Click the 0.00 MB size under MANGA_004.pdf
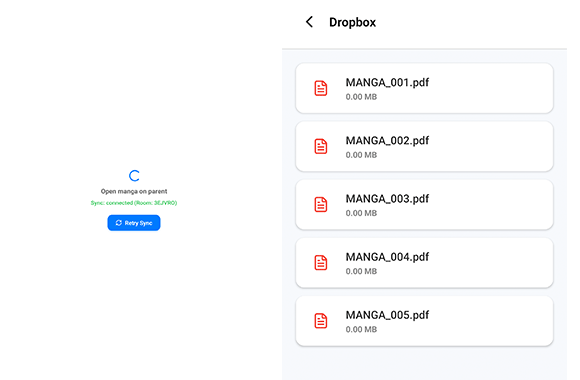580x380 pixels. (x=361, y=271)
